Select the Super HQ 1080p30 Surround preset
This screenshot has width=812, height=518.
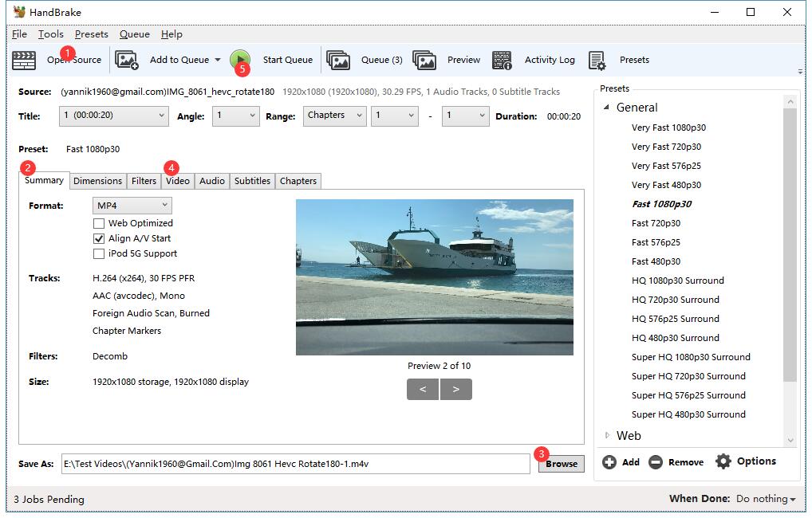pos(691,358)
